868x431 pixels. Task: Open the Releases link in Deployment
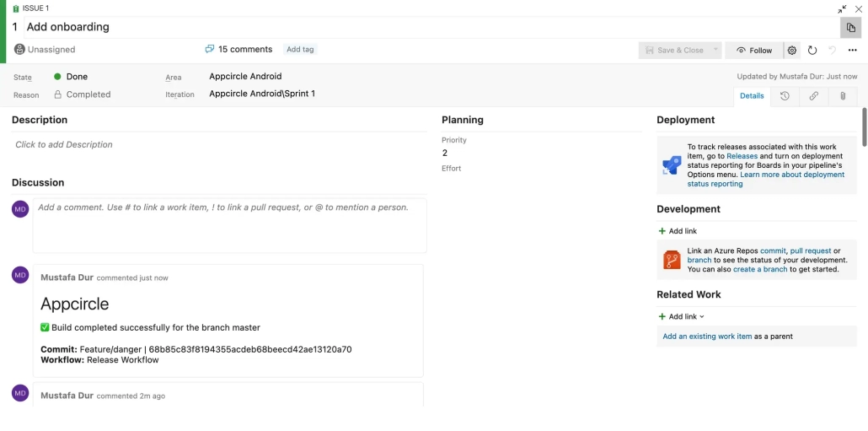tap(742, 156)
